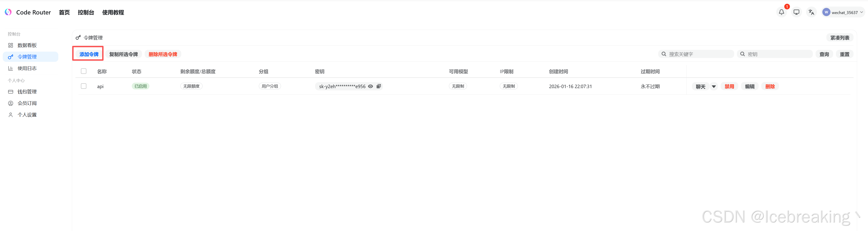The height and width of the screenshot is (231, 868).
Task: Click 编辑 for the api token
Action: coord(750,87)
